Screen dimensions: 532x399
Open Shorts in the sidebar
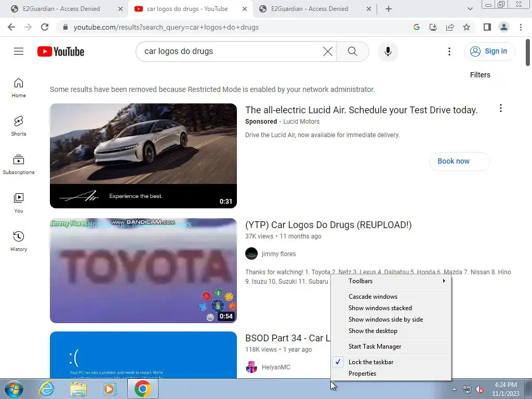click(19, 126)
